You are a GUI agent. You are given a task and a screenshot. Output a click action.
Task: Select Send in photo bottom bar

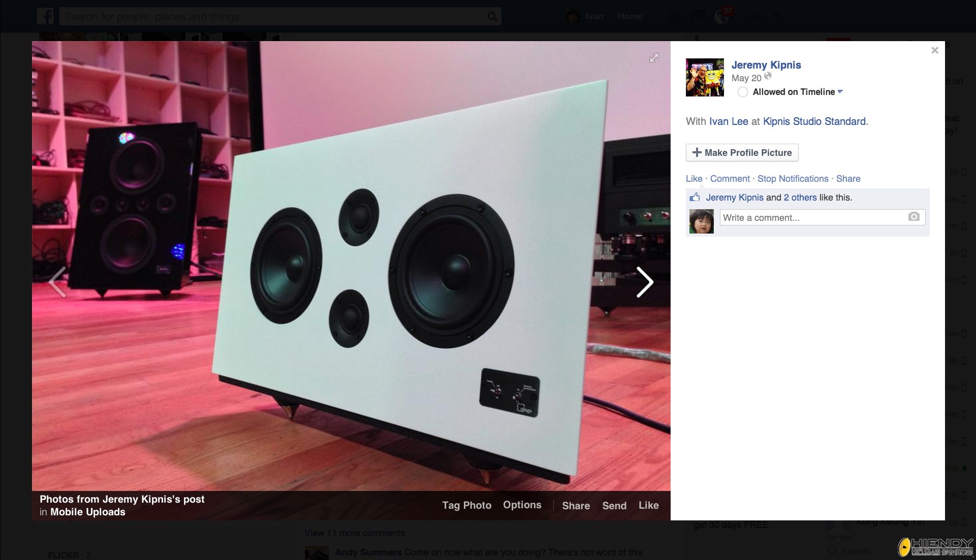(614, 506)
